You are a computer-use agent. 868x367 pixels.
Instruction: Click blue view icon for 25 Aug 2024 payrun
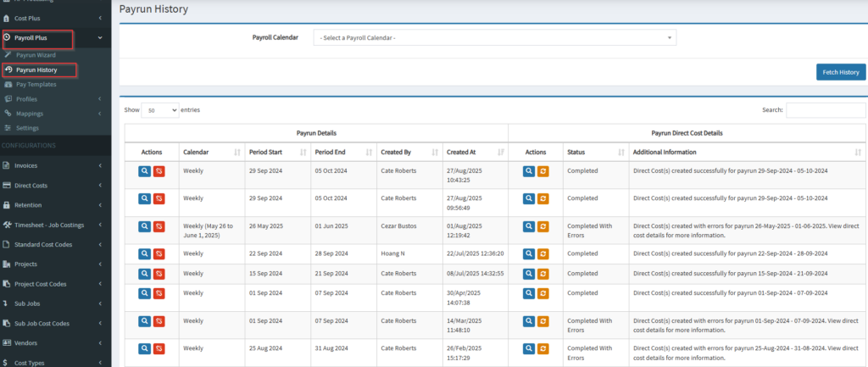(x=145, y=348)
